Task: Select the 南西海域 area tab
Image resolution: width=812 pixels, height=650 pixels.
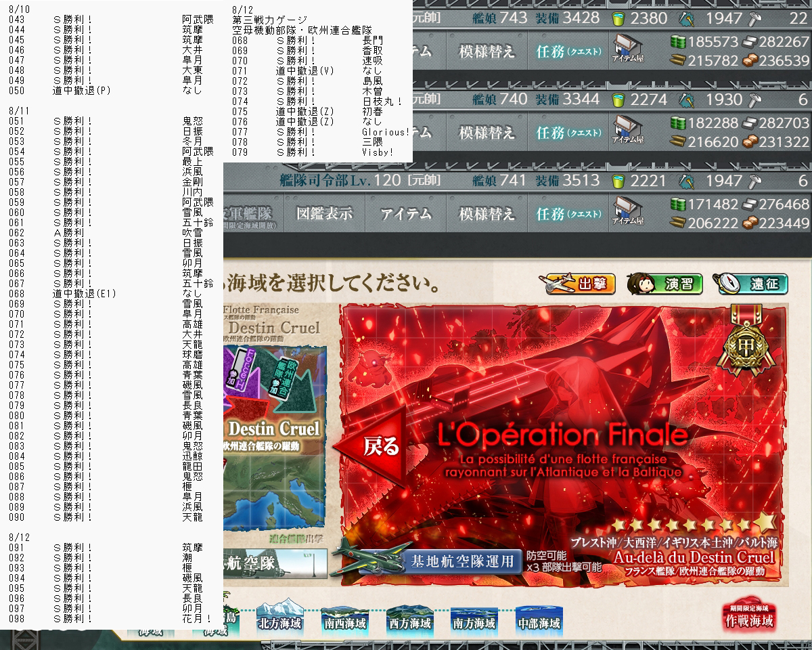Action: click(x=345, y=619)
